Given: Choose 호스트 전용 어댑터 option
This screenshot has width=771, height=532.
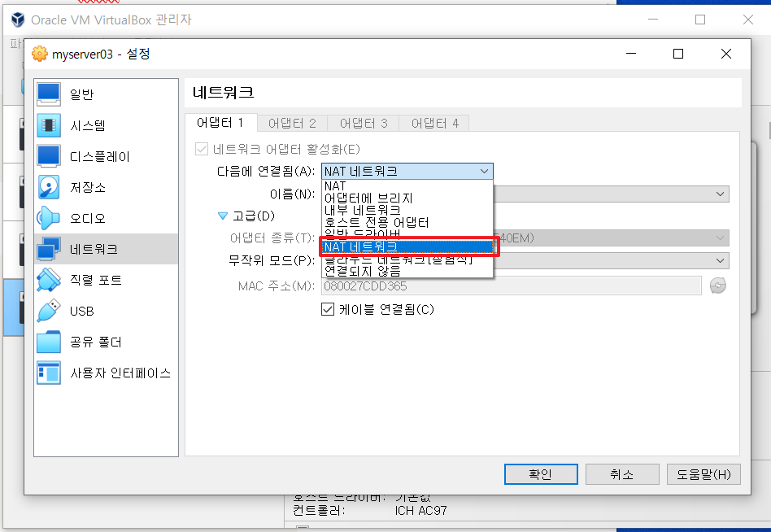Looking at the screenshot, I should (407, 223).
